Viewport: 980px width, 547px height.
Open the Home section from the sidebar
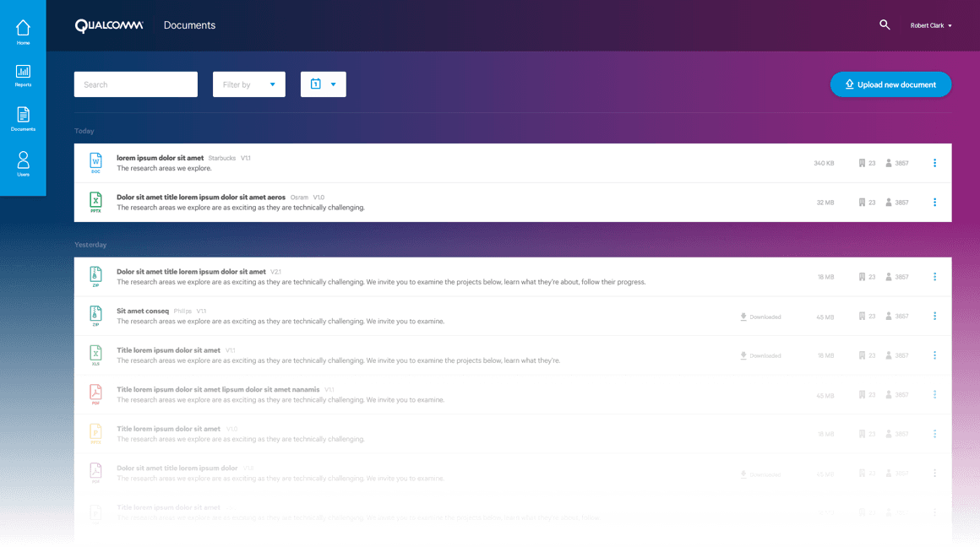point(22,28)
